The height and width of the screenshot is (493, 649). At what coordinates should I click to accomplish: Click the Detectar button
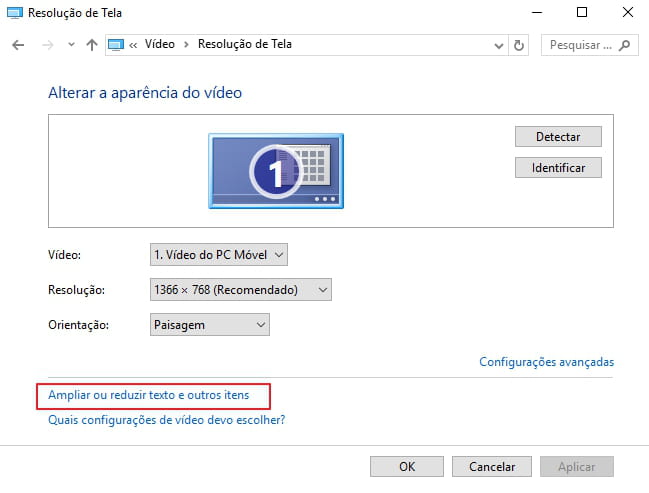(x=558, y=137)
